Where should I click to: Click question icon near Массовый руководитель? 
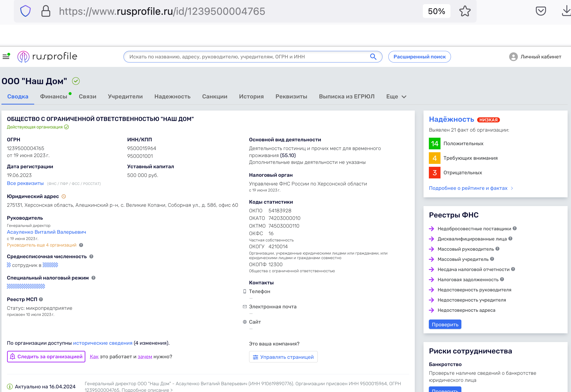(x=498, y=249)
